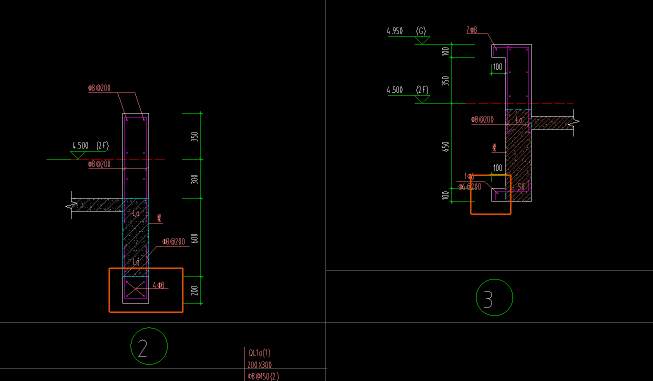
Task: Click the 600 dimension text in section 2
Action: (x=194, y=239)
